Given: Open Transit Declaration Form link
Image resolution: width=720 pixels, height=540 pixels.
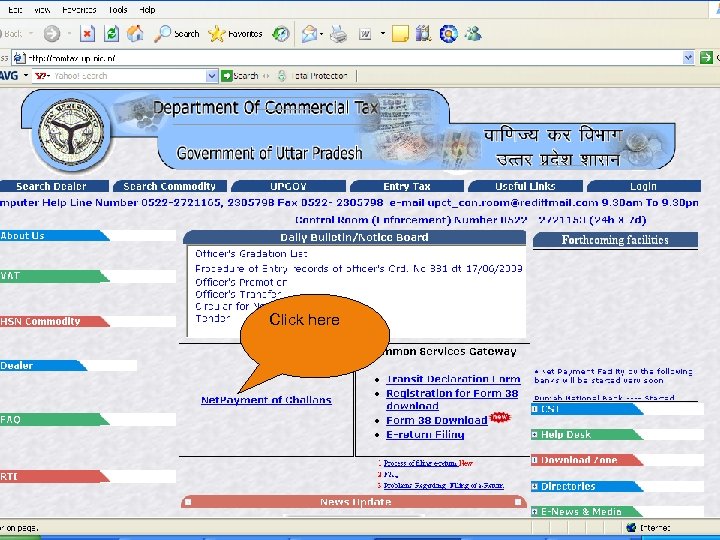Looking at the screenshot, I should point(453,379).
